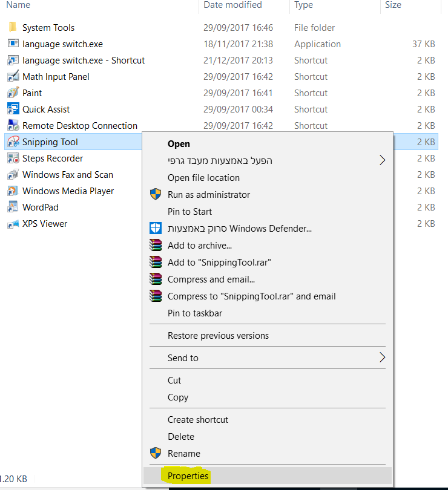Choose Cut from the context menu
This screenshot has height=490, width=448.
268,380
